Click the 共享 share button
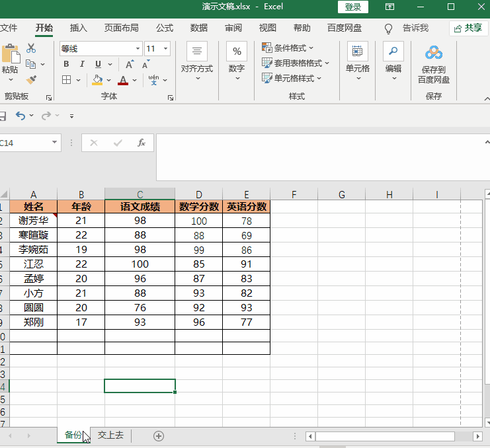The width and height of the screenshot is (490, 448). coord(468,28)
